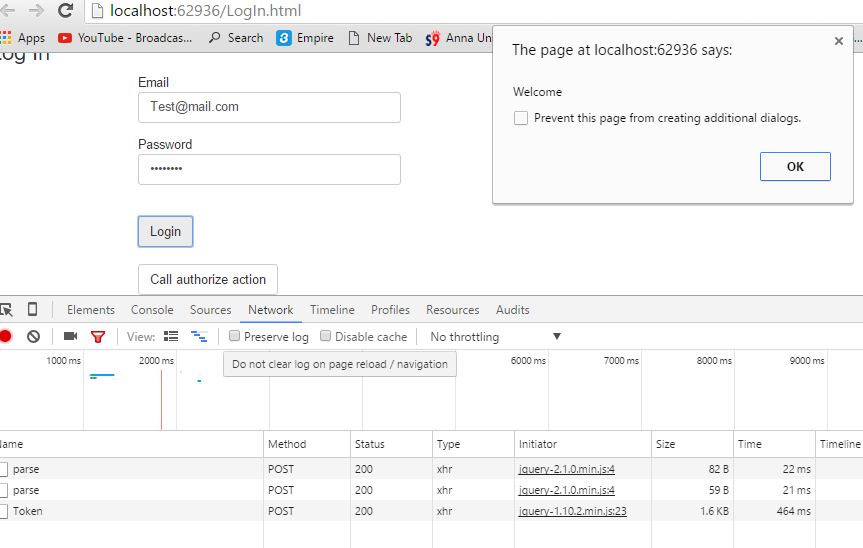Image resolution: width=863 pixels, height=548 pixels.
Task: Clear the network log
Action: (x=33, y=337)
